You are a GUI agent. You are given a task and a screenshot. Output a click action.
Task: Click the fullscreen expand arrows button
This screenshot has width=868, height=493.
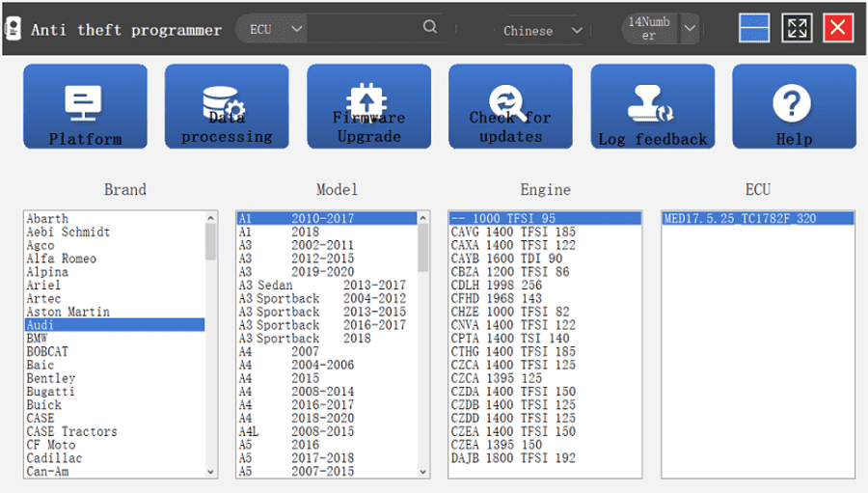[x=797, y=28]
